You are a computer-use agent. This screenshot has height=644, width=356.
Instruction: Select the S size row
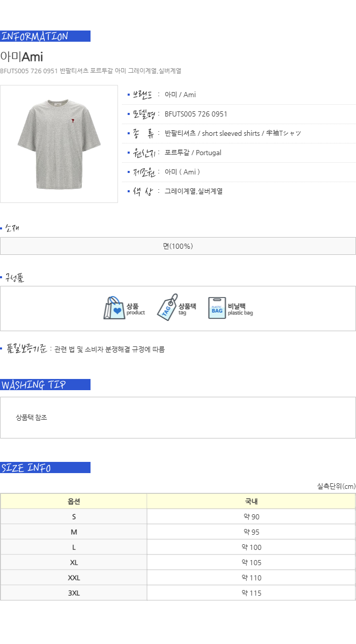(x=178, y=517)
